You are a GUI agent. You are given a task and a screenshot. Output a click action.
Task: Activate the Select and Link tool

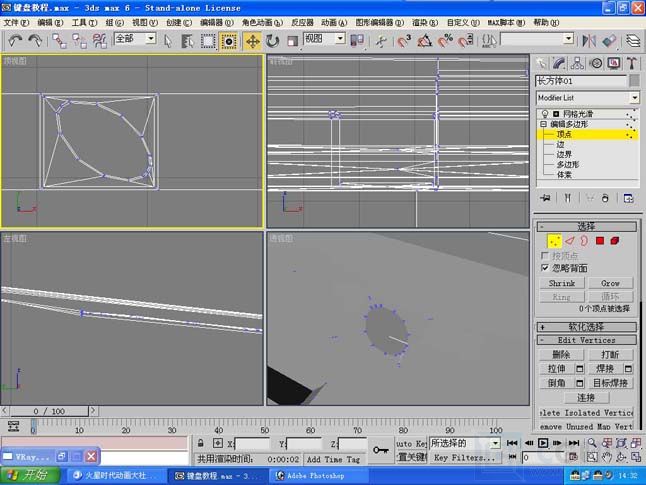pyautogui.click(x=59, y=41)
